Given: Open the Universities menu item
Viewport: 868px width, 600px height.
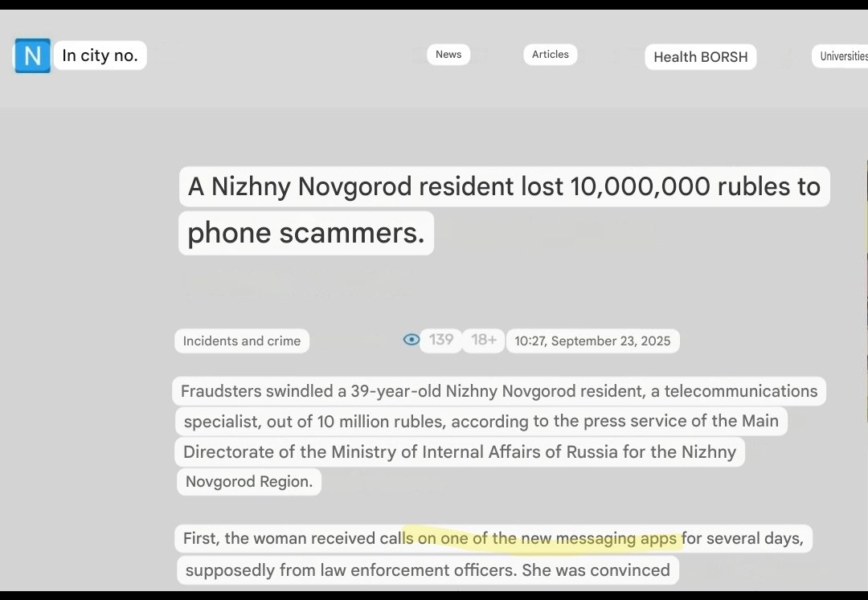Looking at the screenshot, I should tap(842, 56).
